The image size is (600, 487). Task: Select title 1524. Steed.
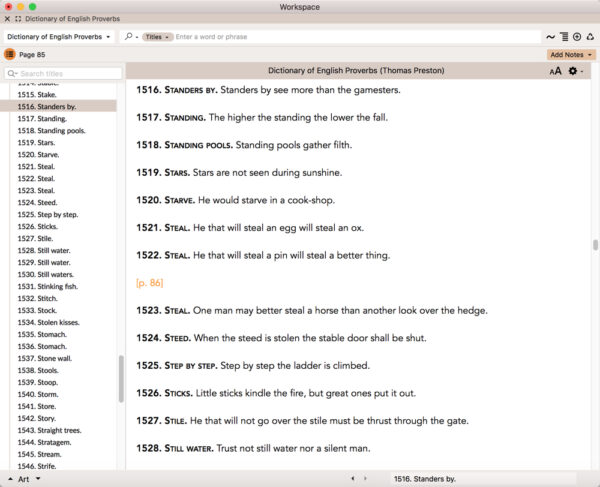[37, 202]
